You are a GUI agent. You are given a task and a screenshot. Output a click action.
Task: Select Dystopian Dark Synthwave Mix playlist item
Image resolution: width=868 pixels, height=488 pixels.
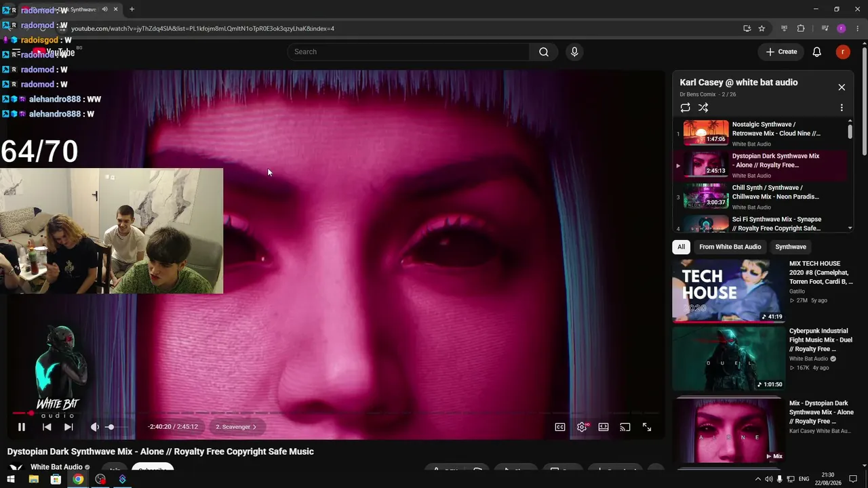[760, 165]
